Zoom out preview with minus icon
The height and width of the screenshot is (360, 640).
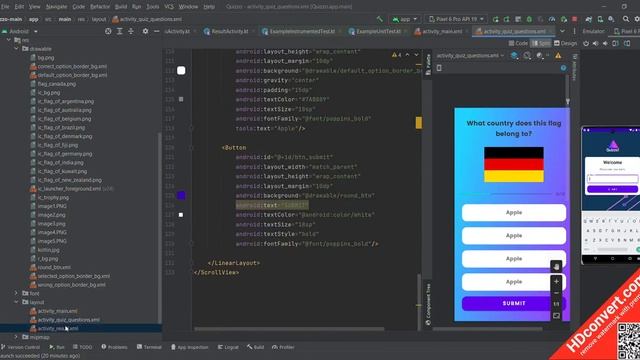(556, 293)
